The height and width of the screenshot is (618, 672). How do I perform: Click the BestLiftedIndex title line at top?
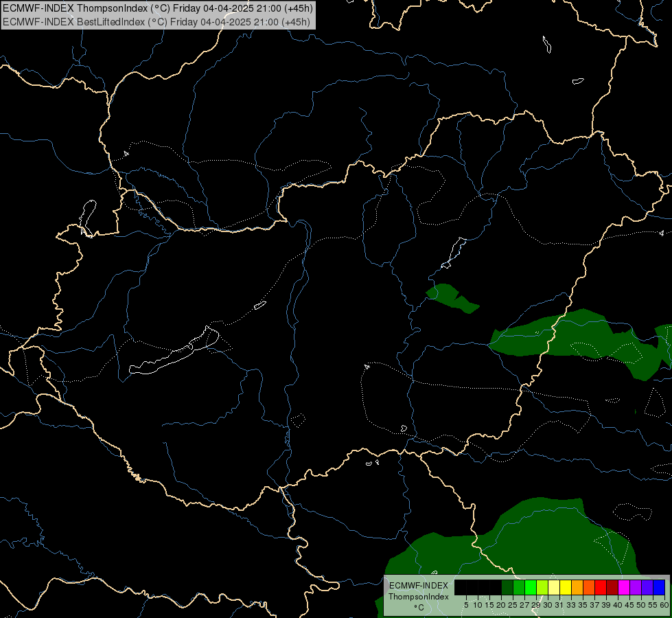[x=156, y=21]
